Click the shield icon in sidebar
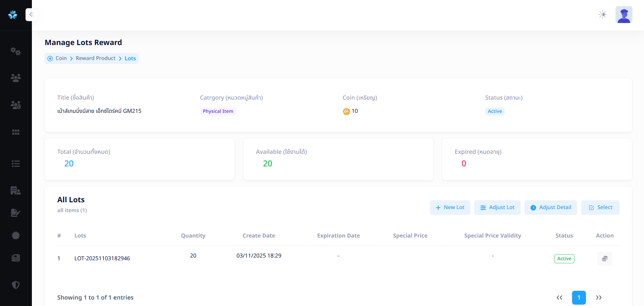Screen dimensions: 644x306 click(x=16, y=285)
